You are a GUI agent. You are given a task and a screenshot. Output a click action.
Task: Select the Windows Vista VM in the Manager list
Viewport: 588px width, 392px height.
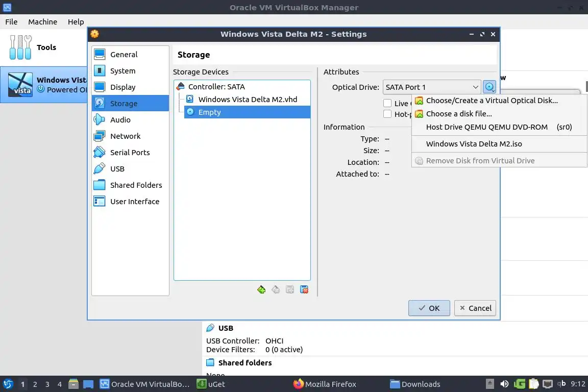(43, 85)
